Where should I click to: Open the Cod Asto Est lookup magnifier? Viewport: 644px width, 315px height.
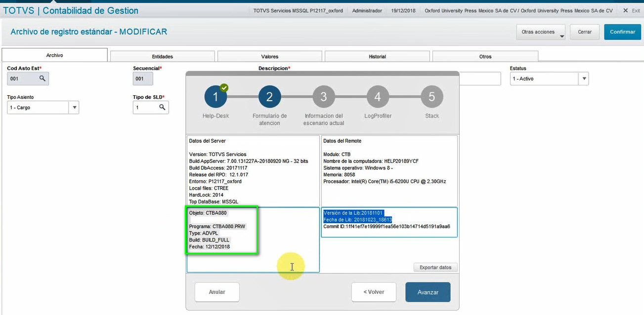tap(43, 79)
